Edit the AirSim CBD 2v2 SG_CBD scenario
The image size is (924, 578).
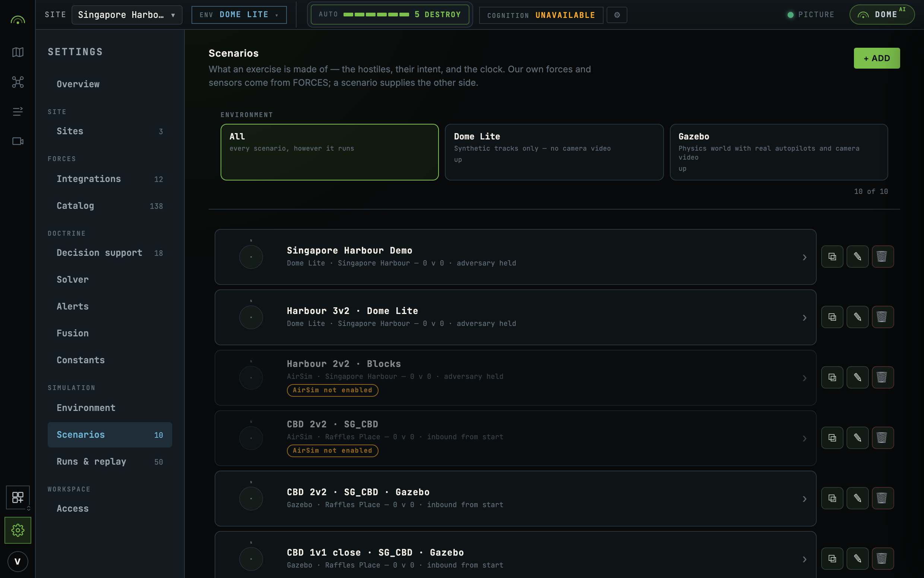pos(858,438)
